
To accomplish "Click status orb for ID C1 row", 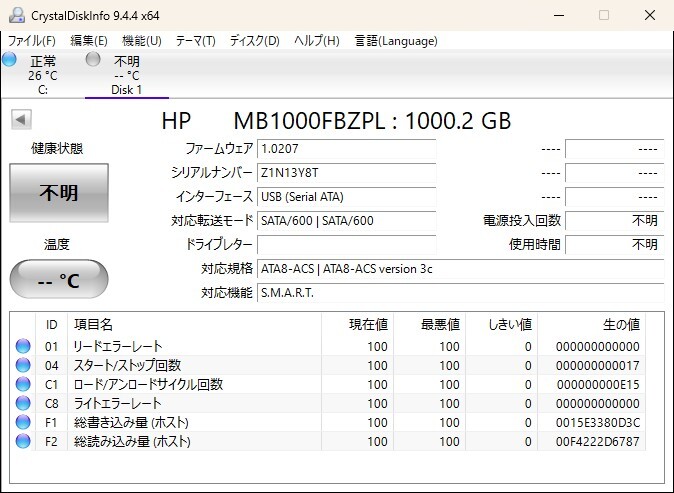I will tap(23, 384).
